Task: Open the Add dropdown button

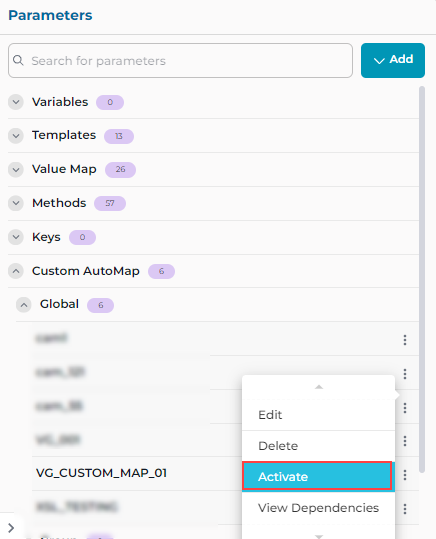Action: [x=393, y=60]
